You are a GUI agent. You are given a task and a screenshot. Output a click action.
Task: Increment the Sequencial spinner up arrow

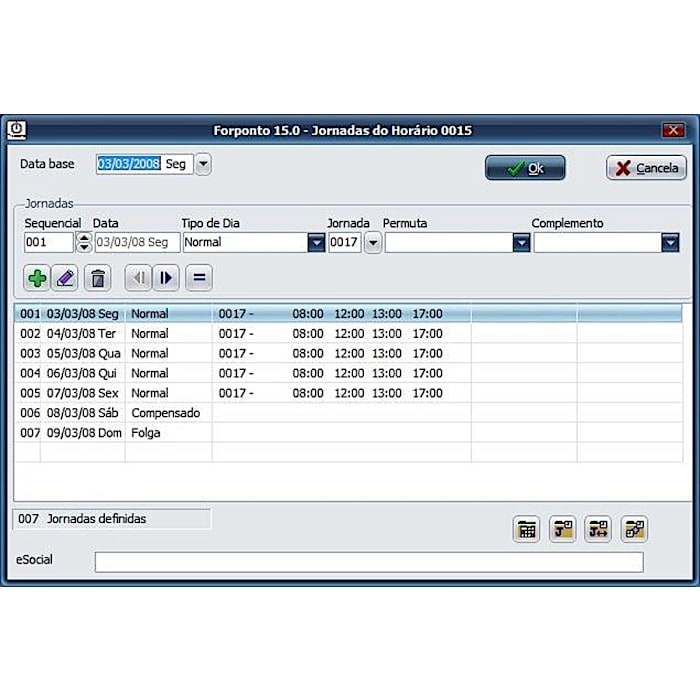click(84, 237)
